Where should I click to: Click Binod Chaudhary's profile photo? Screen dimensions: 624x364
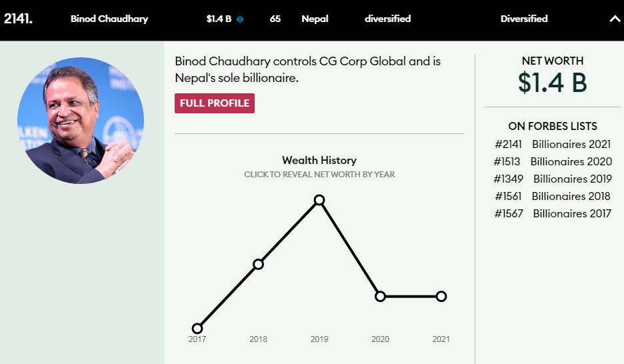point(81,121)
